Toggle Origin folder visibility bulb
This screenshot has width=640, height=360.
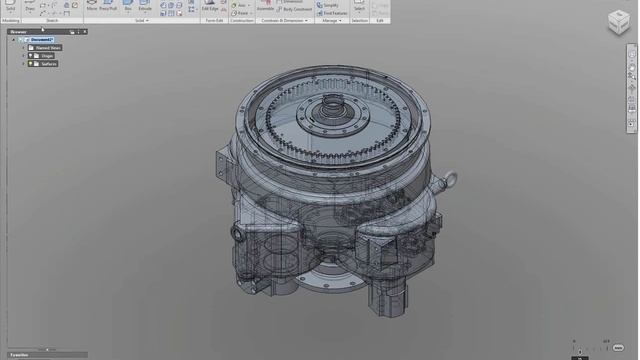click(x=31, y=56)
